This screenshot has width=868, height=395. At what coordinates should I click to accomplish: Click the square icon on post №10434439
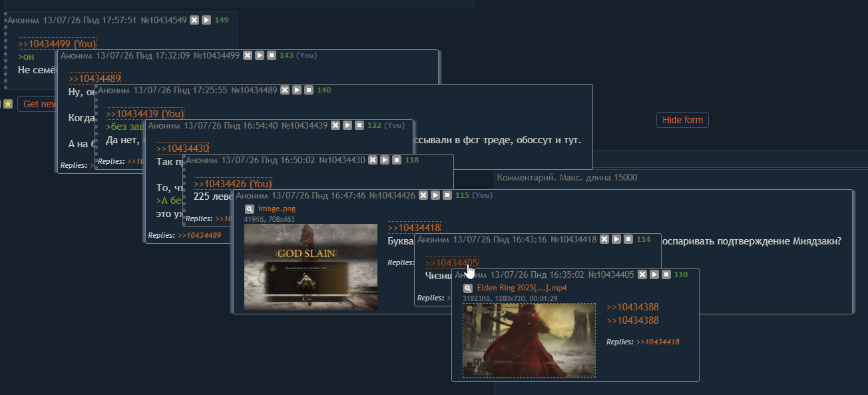click(x=359, y=125)
